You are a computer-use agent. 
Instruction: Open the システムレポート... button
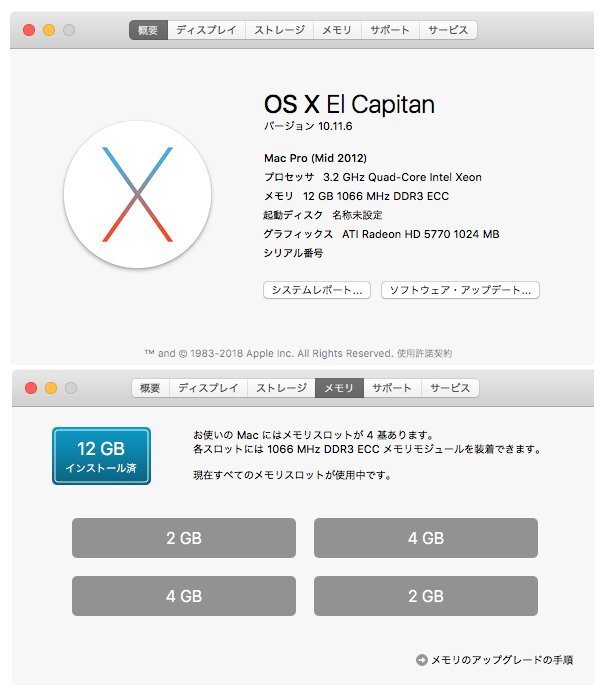pyautogui.click(x=317, y=290)
